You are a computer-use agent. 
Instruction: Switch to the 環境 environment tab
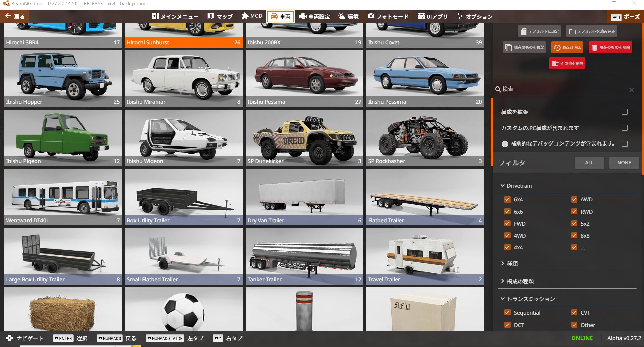pos(348,16)
